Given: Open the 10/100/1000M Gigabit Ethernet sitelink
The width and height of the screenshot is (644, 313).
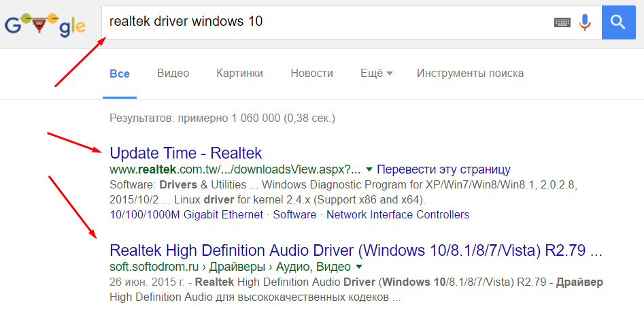Looking at the screenshot, I should (186, 214).
